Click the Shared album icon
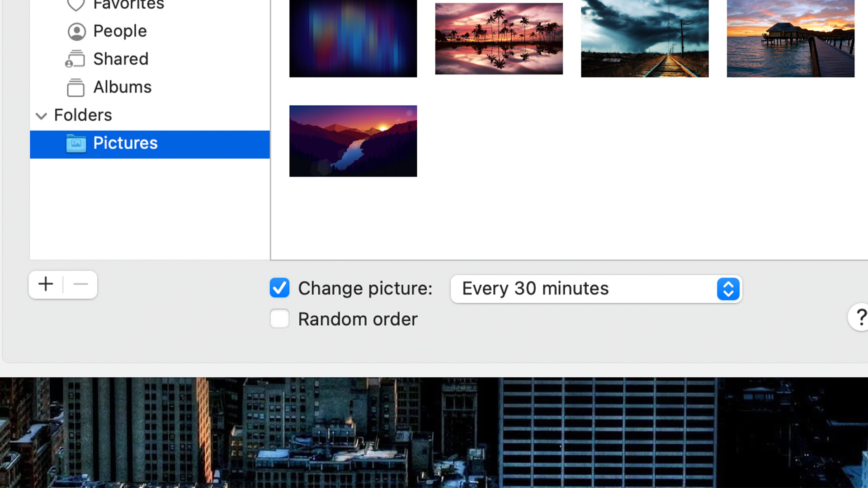This screenshot has width=868, height=488. [75, 59]
